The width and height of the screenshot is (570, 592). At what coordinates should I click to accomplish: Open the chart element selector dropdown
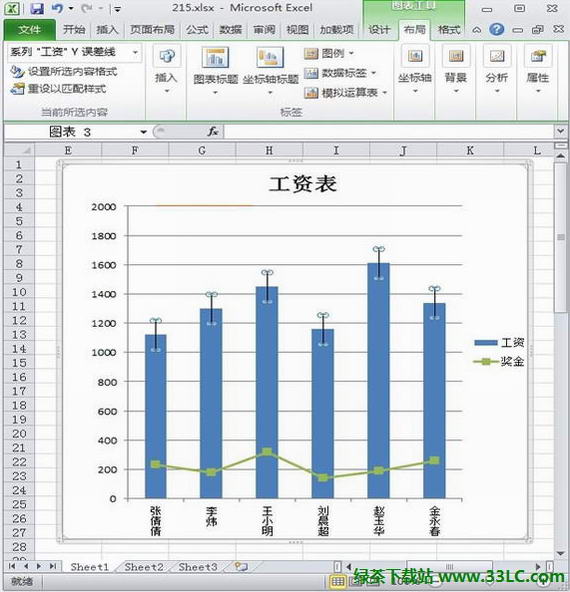(x=135, y=52)
